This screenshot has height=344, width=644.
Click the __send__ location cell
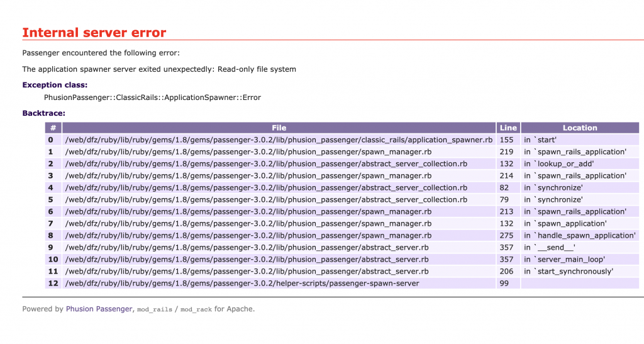(549, 247)
